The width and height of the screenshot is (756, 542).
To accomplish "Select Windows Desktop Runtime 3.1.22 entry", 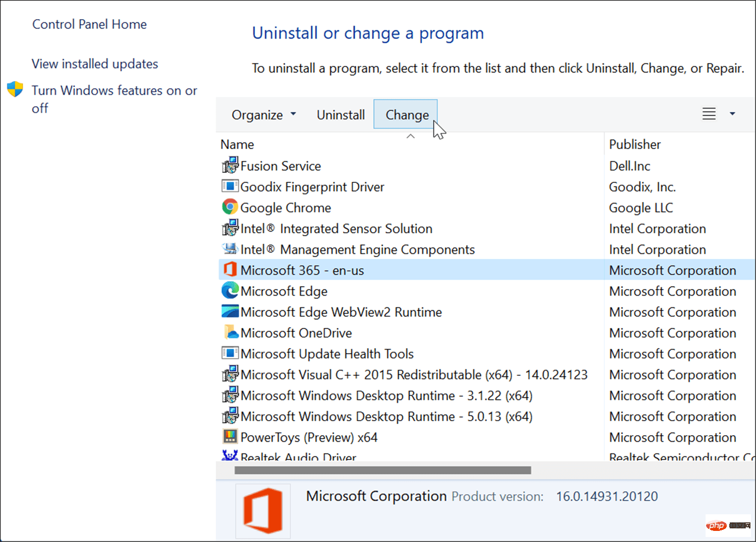I will [x=387, y=395].
